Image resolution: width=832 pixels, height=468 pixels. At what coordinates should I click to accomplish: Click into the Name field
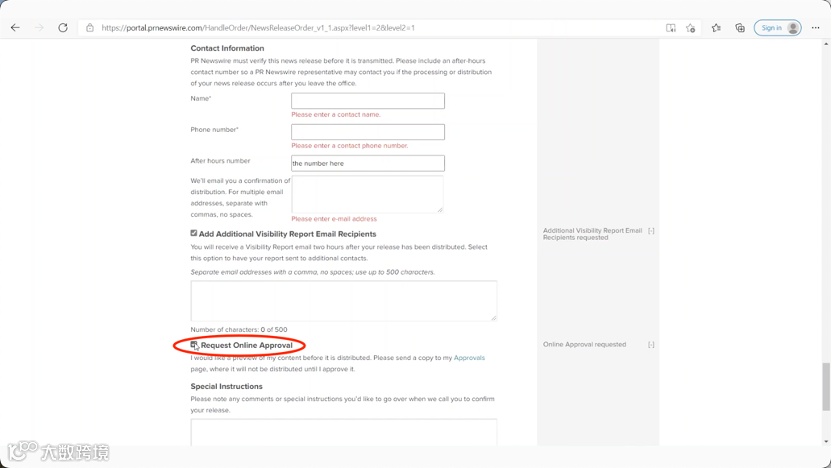(368, 101)
